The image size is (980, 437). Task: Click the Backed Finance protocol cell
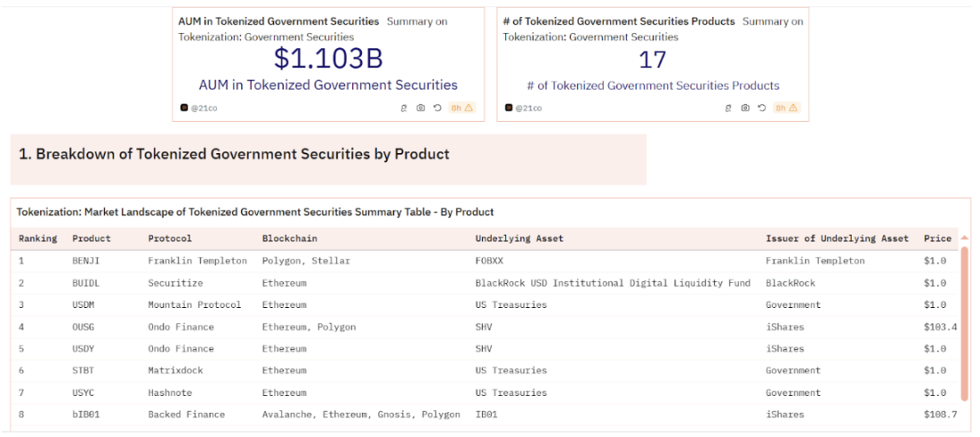click(x=186, y=414)
